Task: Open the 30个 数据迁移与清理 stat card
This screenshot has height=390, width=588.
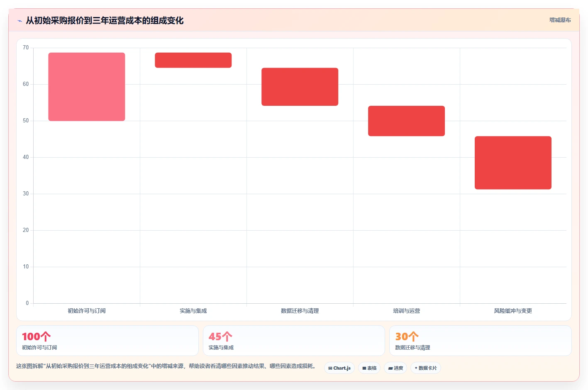Action: point(481,341)
